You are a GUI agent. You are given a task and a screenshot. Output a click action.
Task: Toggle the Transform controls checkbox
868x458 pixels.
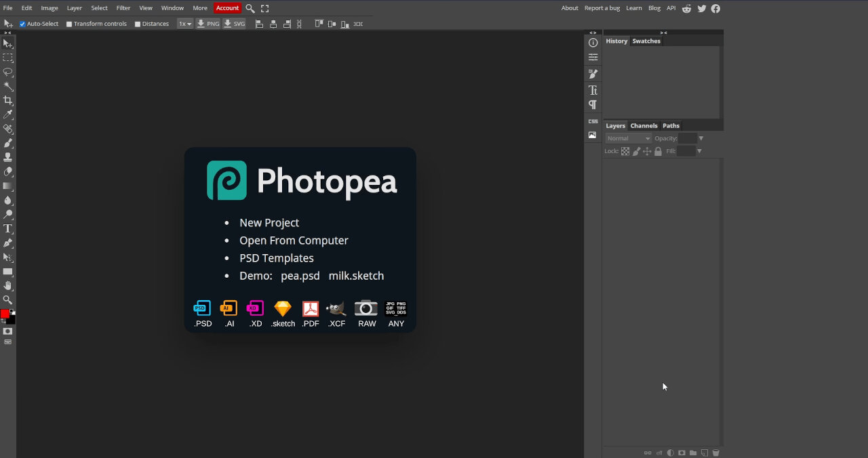[68, 23]
